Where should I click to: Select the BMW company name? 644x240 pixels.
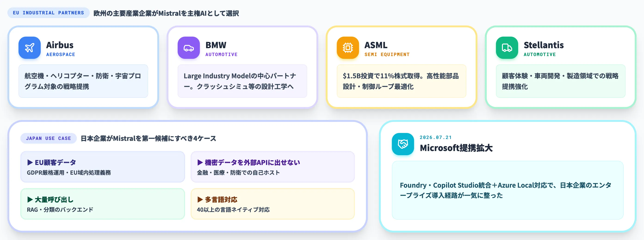click(x=216, y=45)
